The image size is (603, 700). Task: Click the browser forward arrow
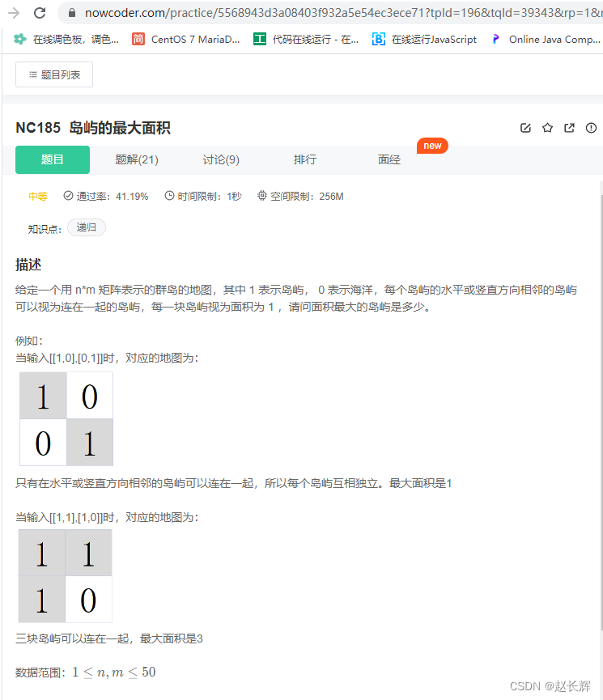point(14,13)
